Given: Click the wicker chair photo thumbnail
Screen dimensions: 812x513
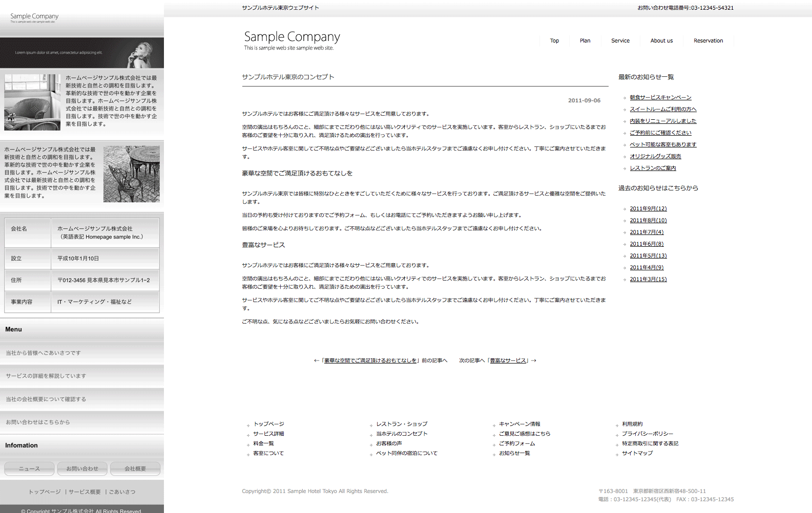Looking at the screenshot, I should click(32, 102).
